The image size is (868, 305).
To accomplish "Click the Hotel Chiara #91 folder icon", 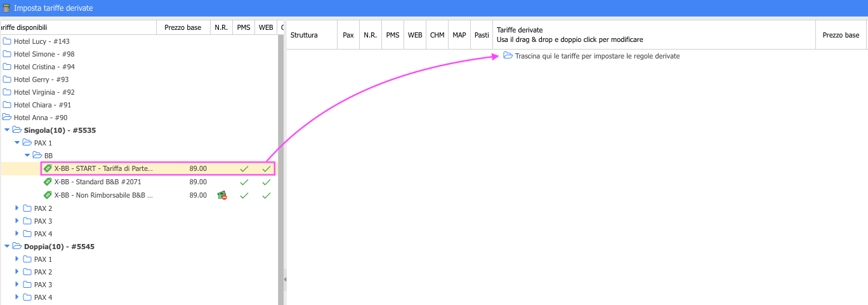I will click(7, 105).
